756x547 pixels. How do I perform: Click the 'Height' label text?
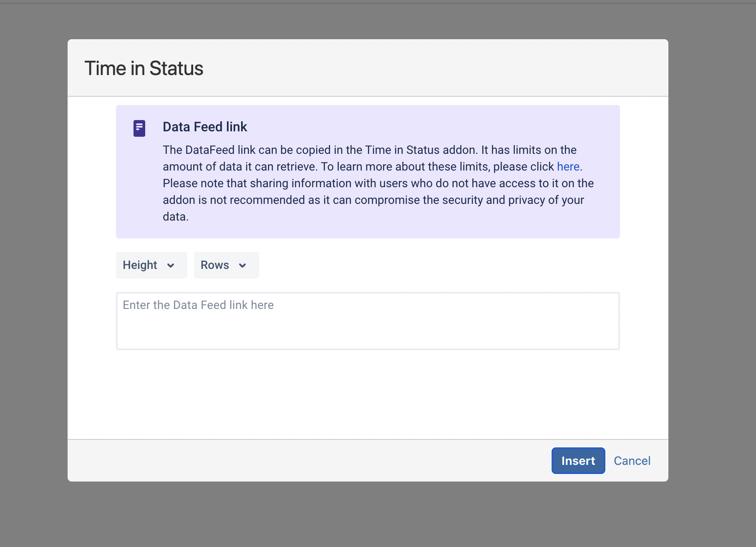tap(140, 265)
